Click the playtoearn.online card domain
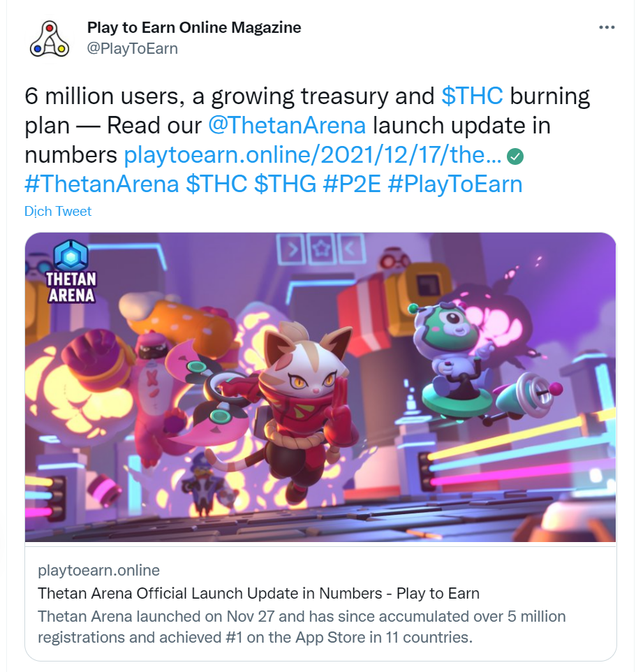This screenshot has height=672, width=636. pos(98,571)
